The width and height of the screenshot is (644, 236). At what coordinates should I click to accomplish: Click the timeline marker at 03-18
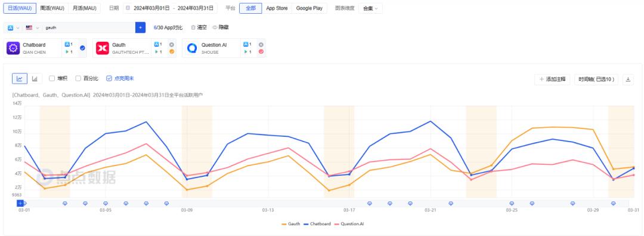click(x=370, y=204)
